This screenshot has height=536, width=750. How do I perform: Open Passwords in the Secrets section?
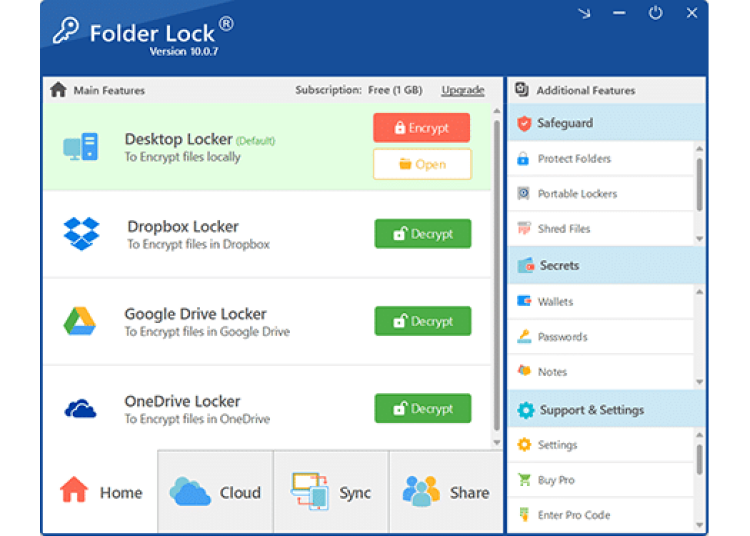562,337
